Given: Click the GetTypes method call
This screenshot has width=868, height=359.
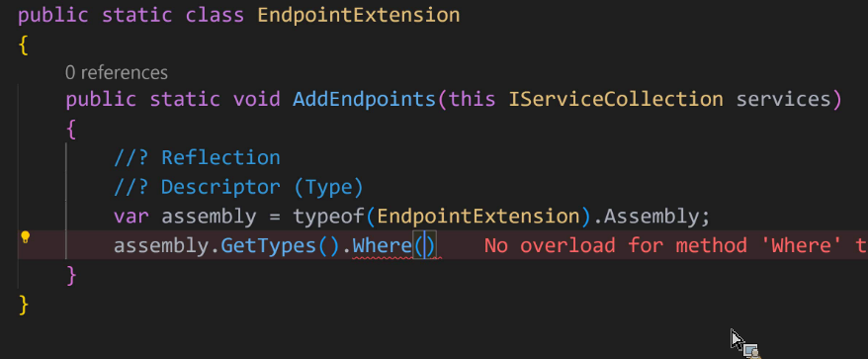Looking at the screenshot, I should (x=269, y=246).
